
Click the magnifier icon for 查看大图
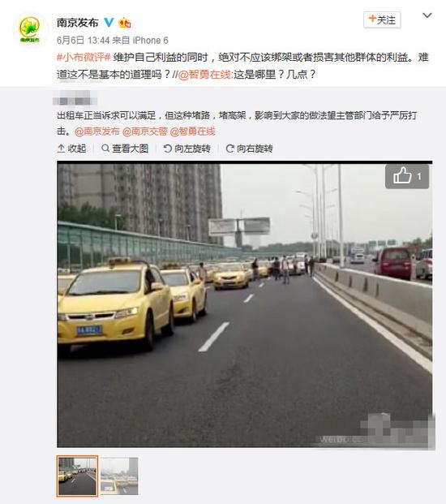click(x=105, y=149)
